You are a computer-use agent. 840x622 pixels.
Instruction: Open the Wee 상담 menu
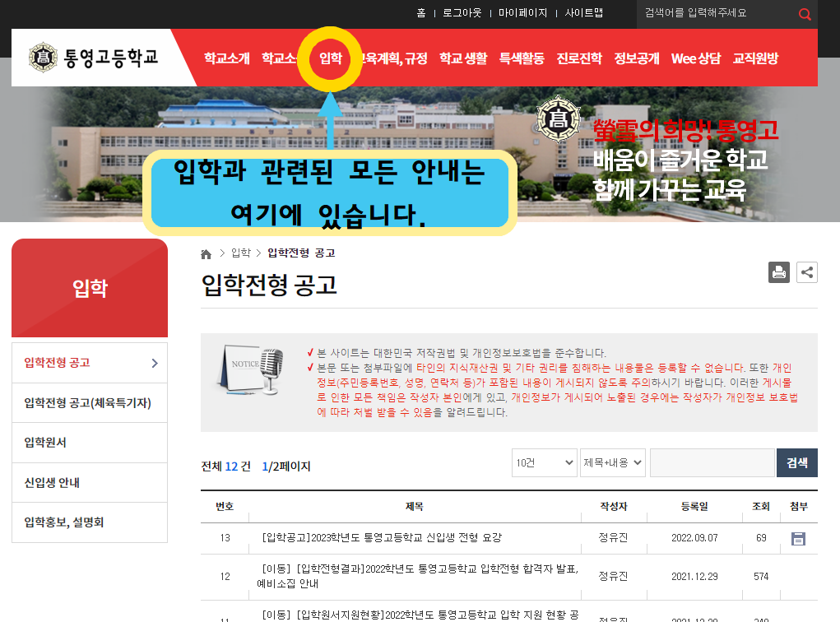tap(695, 58)
